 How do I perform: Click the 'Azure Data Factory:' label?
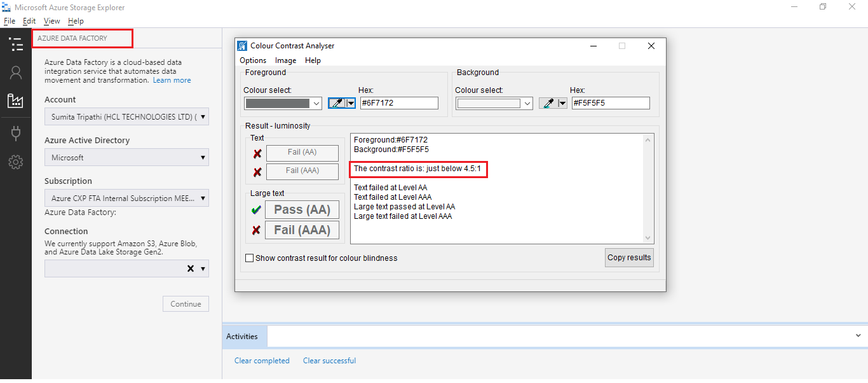80,212
